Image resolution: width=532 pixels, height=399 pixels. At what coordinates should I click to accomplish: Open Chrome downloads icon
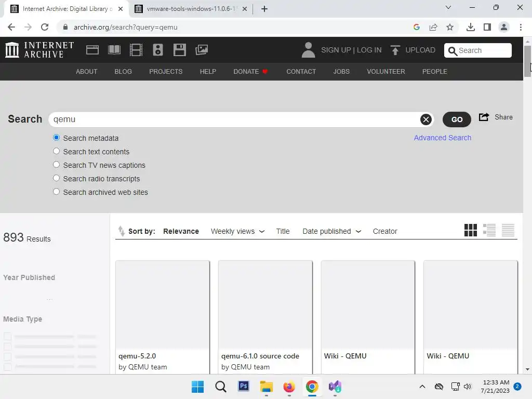pyautogui.click(x=470, y=27)
